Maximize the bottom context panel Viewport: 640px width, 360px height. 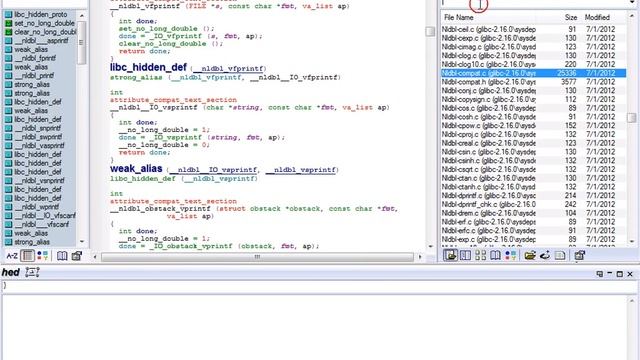620,274
